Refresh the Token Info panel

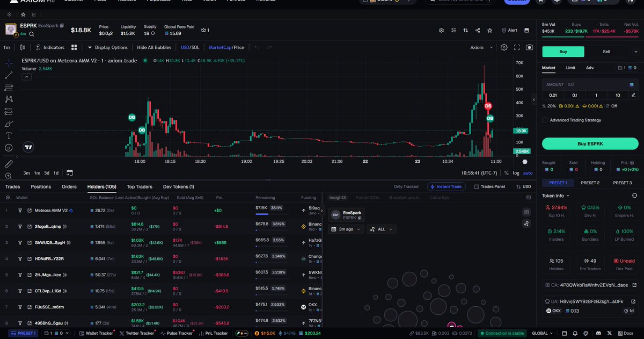(634, 196)
